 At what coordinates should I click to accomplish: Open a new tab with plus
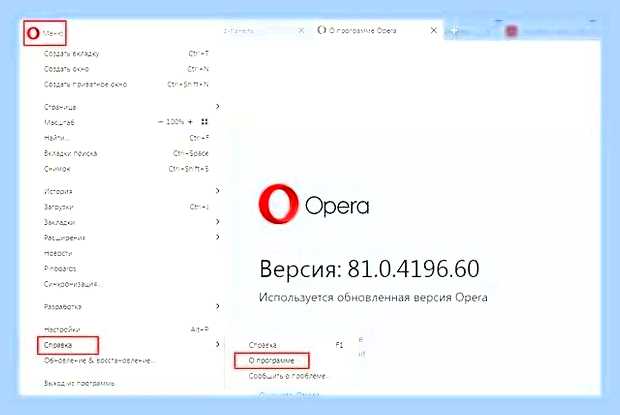454,31
